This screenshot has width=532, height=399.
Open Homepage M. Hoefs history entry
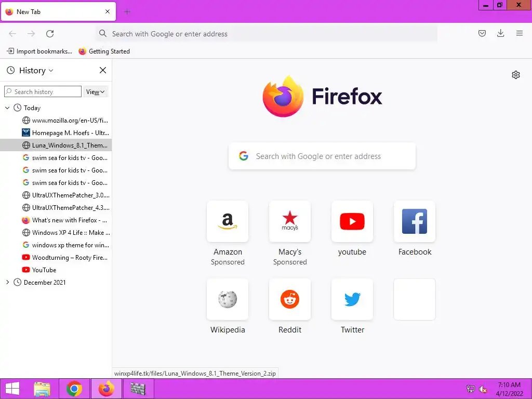[56, 133]
